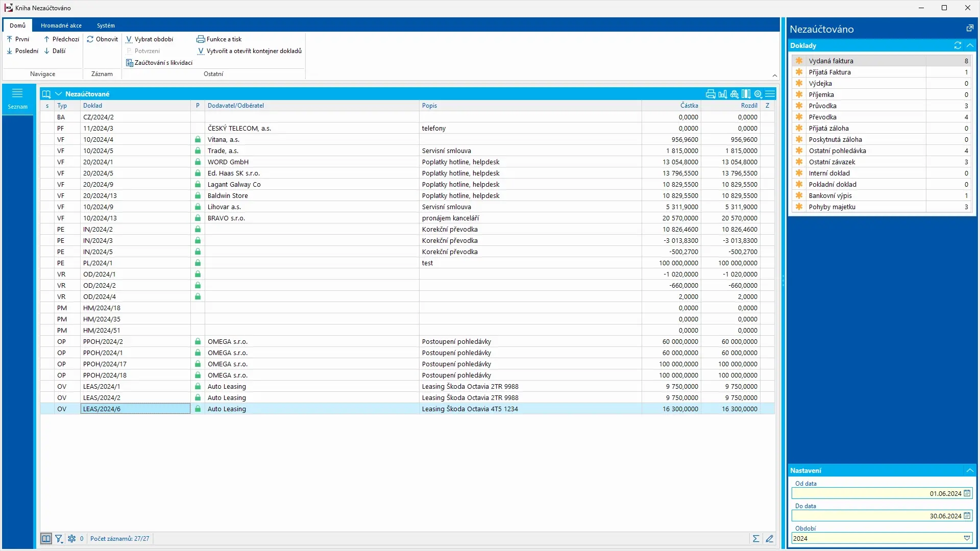Select the ČESKÝ TELECOM, a.s. cell

tap(312, 128)
